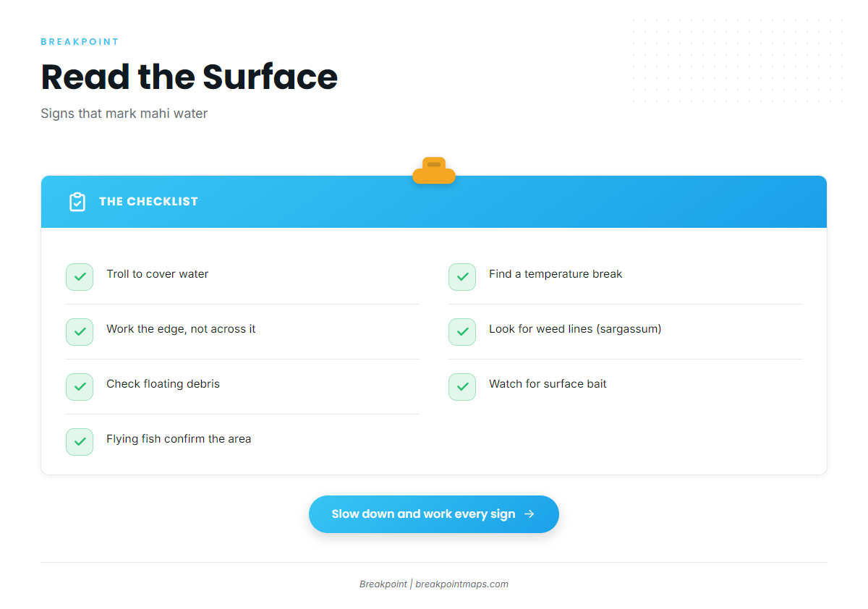Click 'Slow down and work every sign' button
868x609 pixels.
434,514
